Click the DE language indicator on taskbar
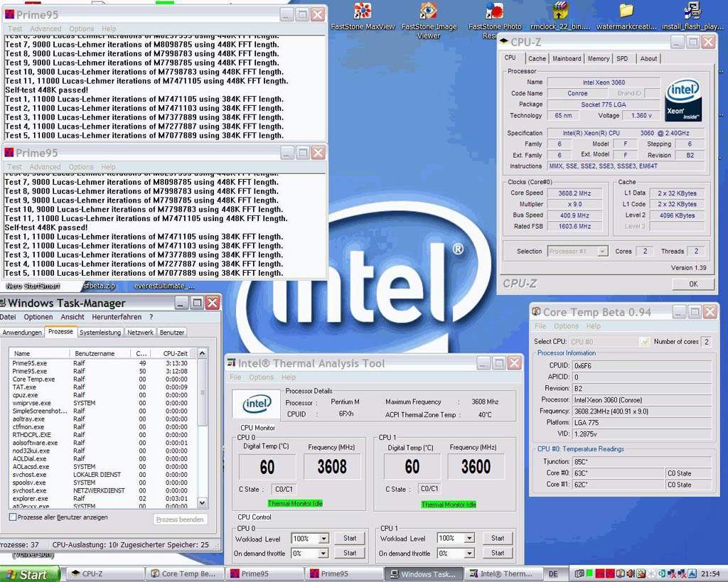This screenshot has width=728, height=582. [x=553, y=574]
